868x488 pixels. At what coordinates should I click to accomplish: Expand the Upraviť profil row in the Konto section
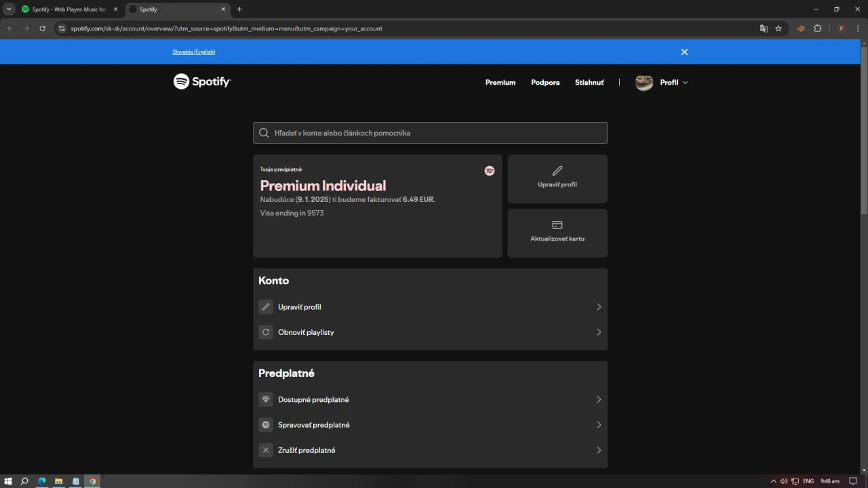click(430, 307)
